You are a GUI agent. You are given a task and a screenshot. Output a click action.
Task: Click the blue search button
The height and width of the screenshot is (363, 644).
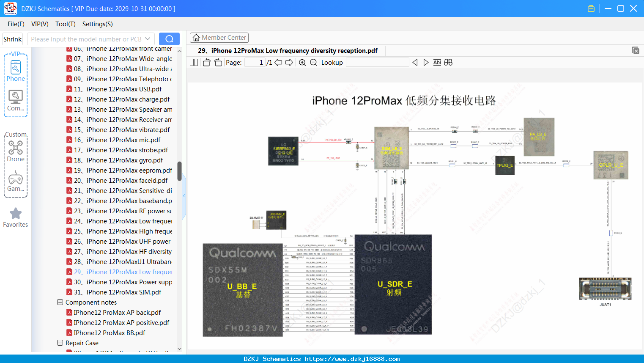[169, 39]
